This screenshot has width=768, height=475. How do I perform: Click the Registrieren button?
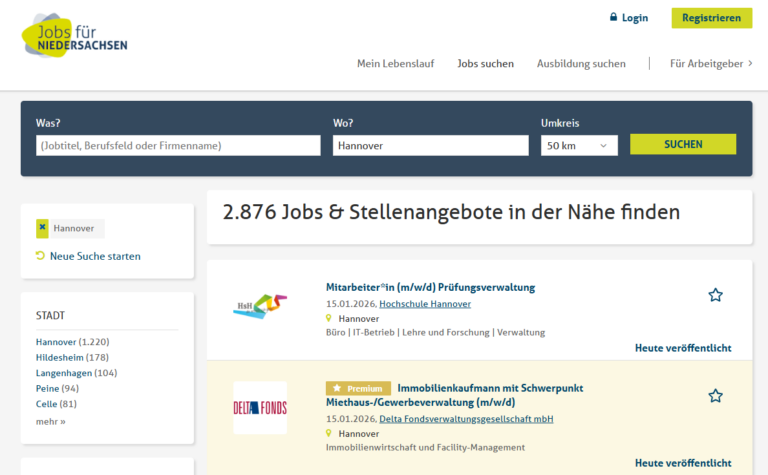[711, 18]
